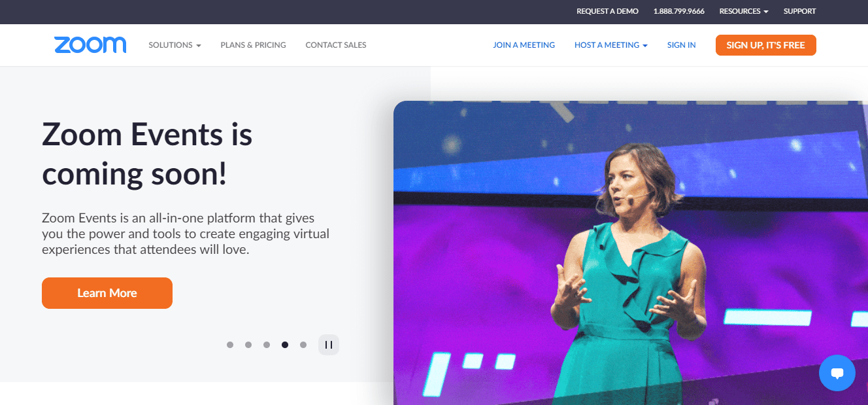Open the Resources dropdown
This screenshot has width=868, height=405.
coord(744,11)
